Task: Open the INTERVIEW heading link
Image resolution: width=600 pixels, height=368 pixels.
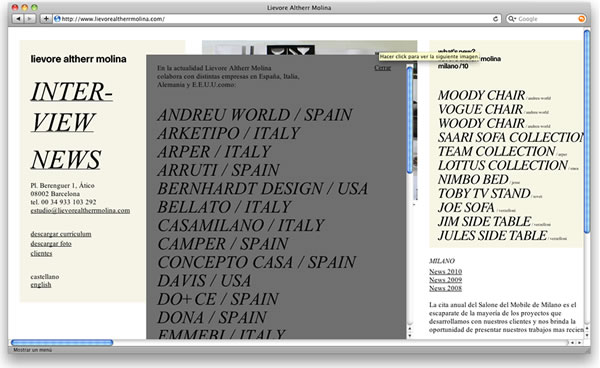Action: click(71, 107)
